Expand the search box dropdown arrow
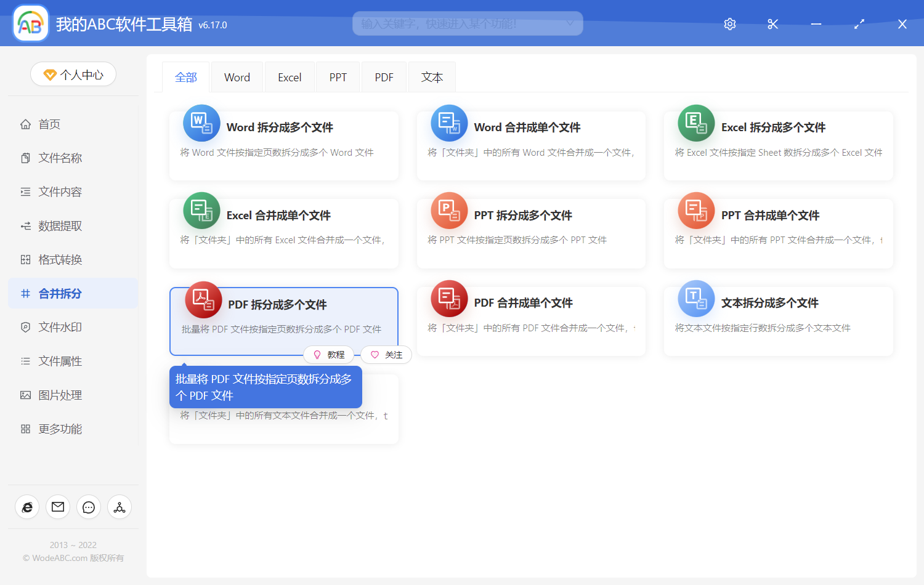924x585 pixels. [570, 23]
